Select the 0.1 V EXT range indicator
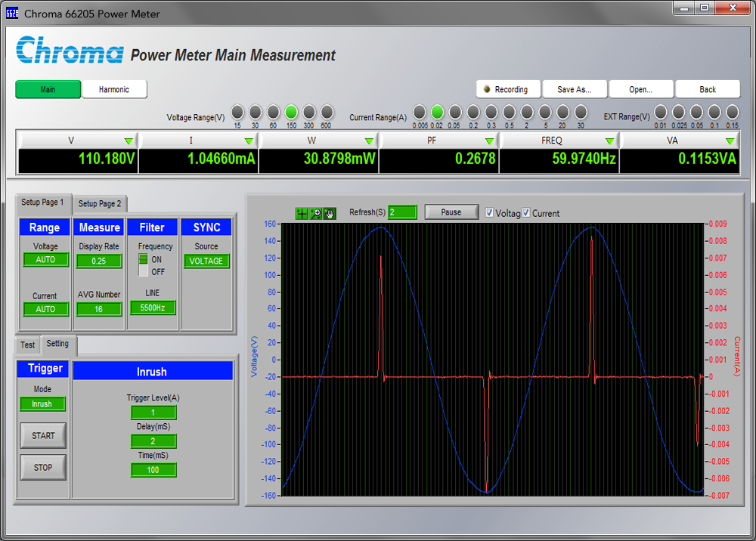 click(x=714, y=113)
